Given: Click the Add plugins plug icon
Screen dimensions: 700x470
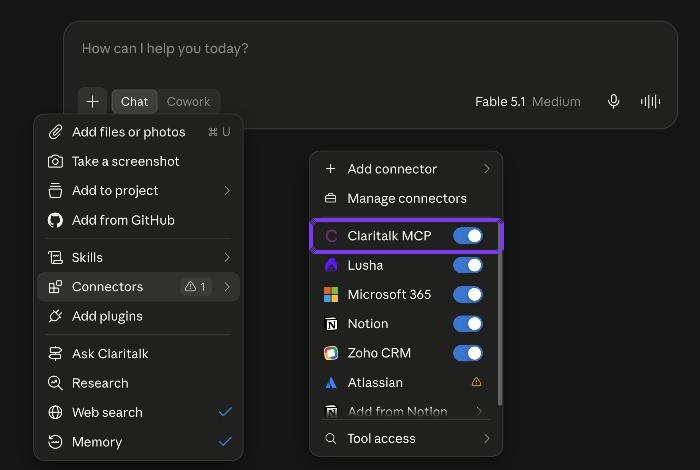Looking at the screenshot, I should [x=55, y=316].
